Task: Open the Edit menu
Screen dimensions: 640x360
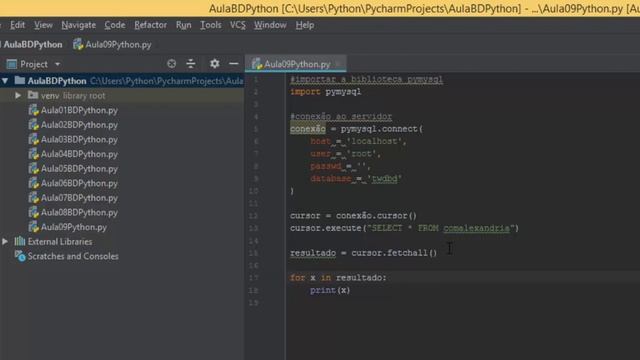Action: pos(17,25)
